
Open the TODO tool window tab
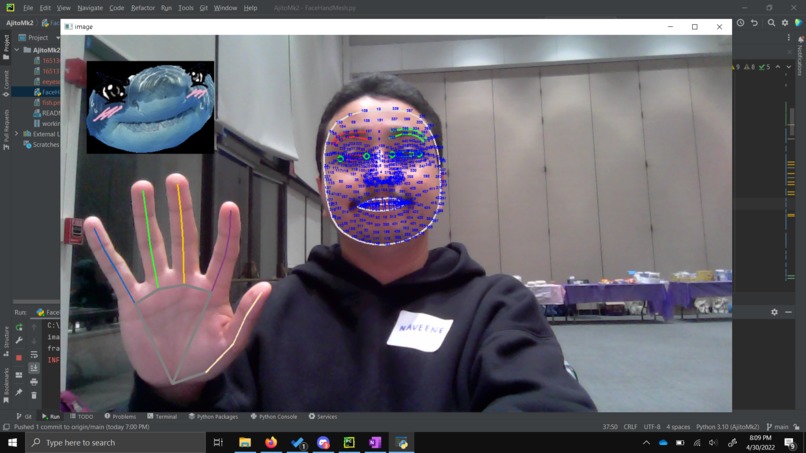[x=81, y=416]
